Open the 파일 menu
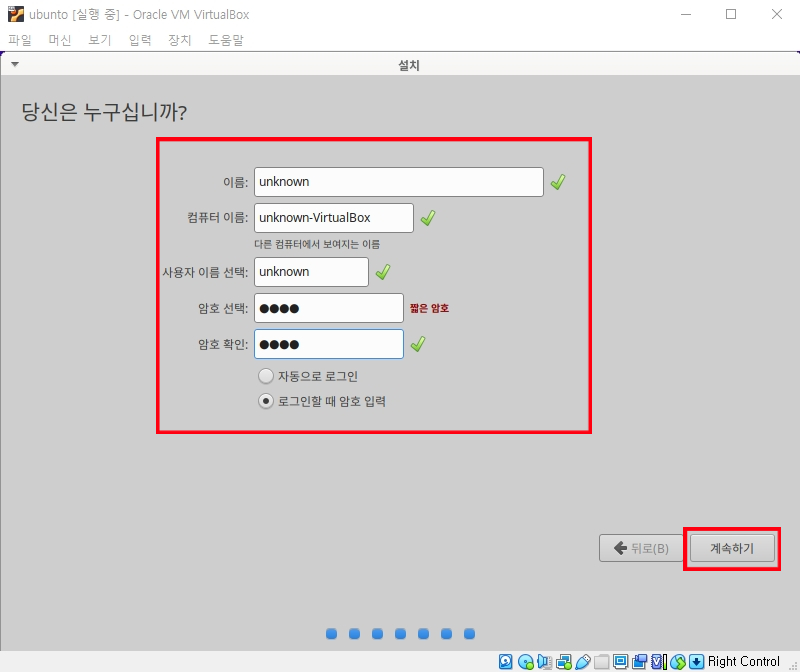Screen dimensions: 800x672 point(20,40)
